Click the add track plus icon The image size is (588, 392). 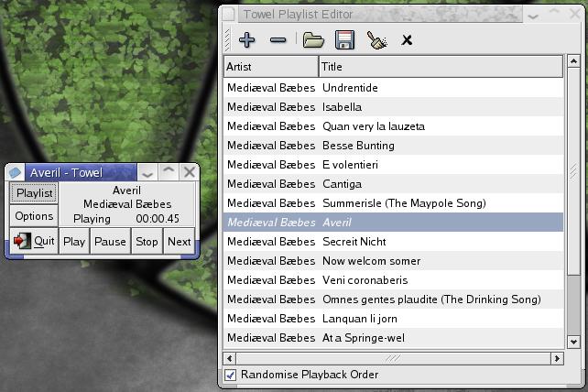tap(246, 39)
